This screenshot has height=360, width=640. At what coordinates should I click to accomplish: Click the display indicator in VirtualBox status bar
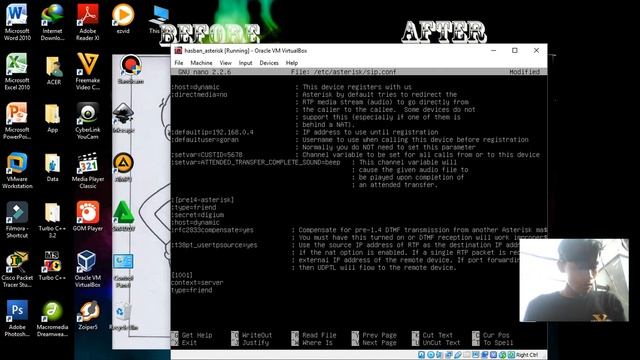point(476,355)
